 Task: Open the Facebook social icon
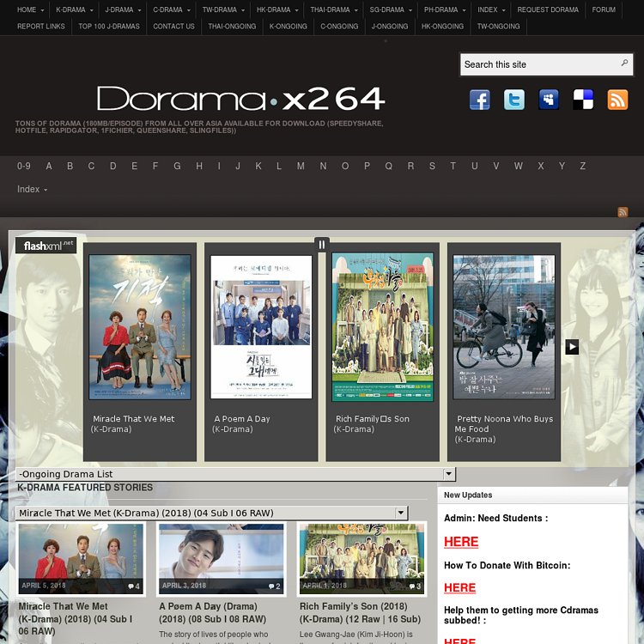coord(479,100)
